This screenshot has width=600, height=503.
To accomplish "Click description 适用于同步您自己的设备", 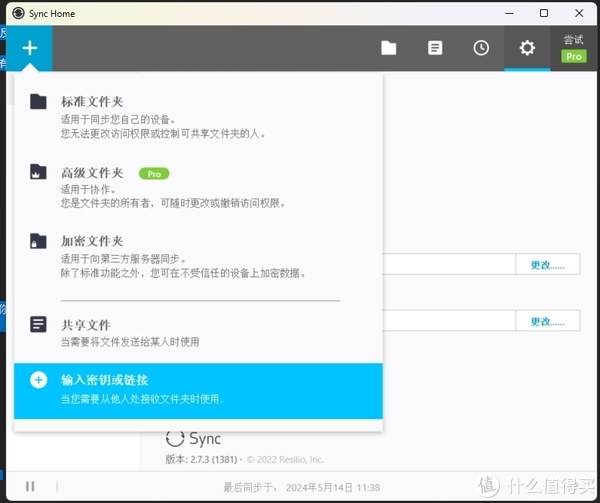I will (118, 120).
